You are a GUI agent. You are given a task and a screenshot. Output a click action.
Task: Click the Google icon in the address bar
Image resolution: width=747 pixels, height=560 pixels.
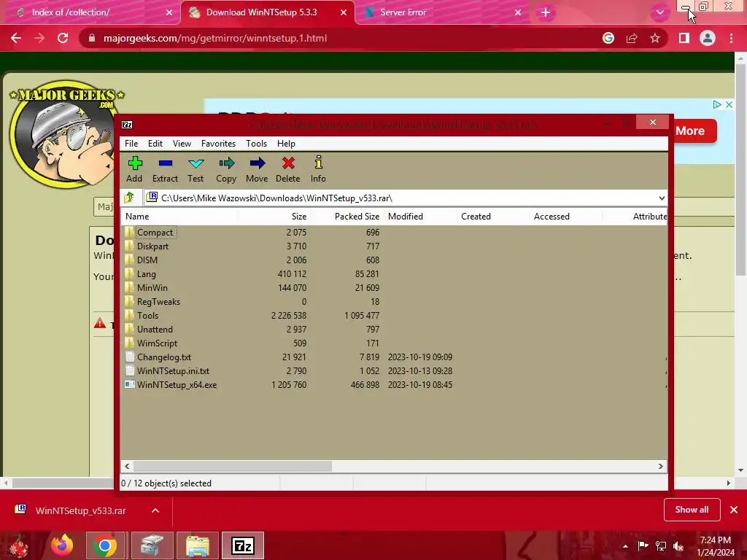[608, 38]
